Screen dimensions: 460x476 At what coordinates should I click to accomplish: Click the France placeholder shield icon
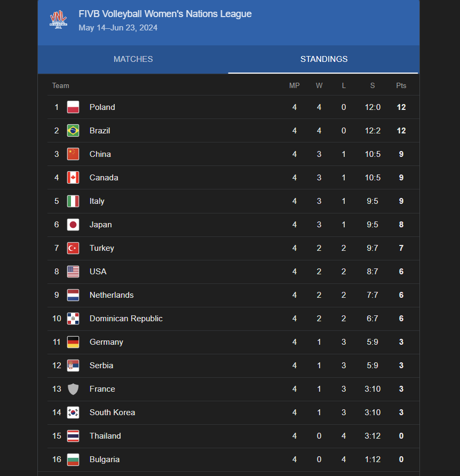click(73, 389)
